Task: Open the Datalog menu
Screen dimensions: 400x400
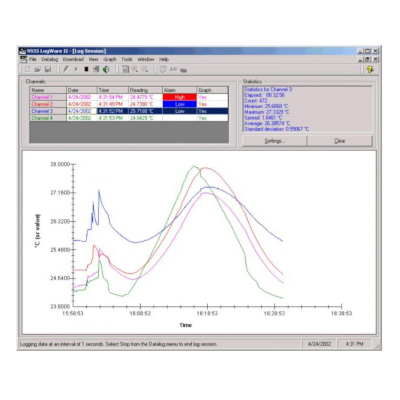Action: [50, 59]
